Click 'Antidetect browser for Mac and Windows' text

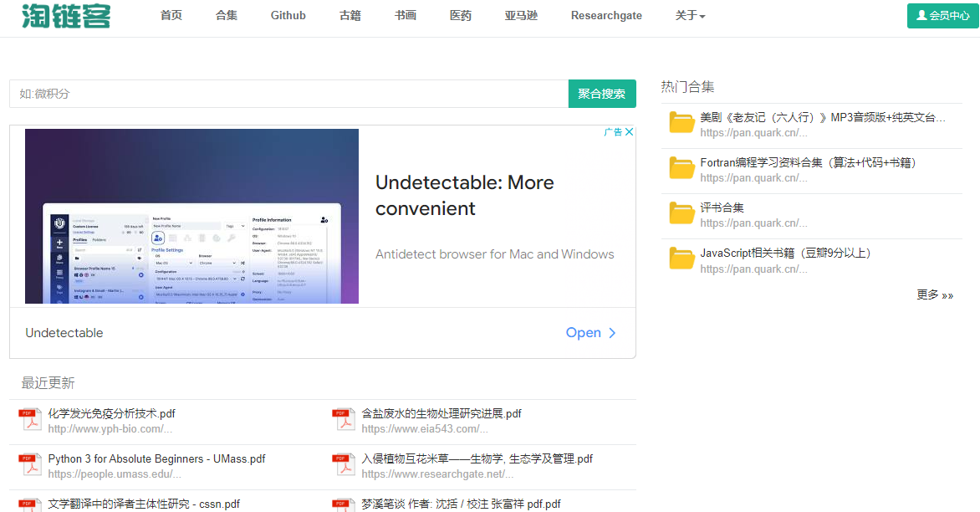[x=494, y=254]
